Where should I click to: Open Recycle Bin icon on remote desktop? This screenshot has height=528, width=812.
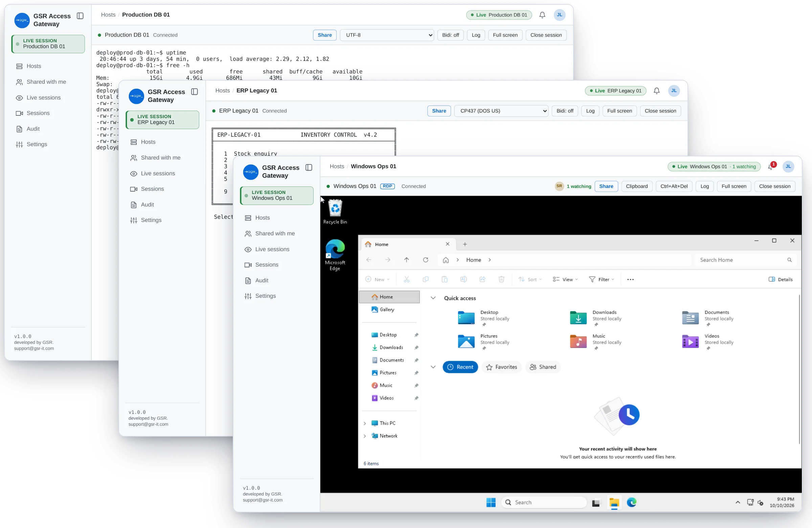[x=335, y=212]
